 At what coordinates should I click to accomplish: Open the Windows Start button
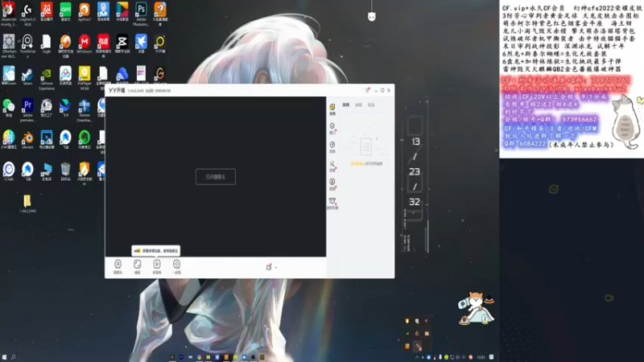pos(5,357)
